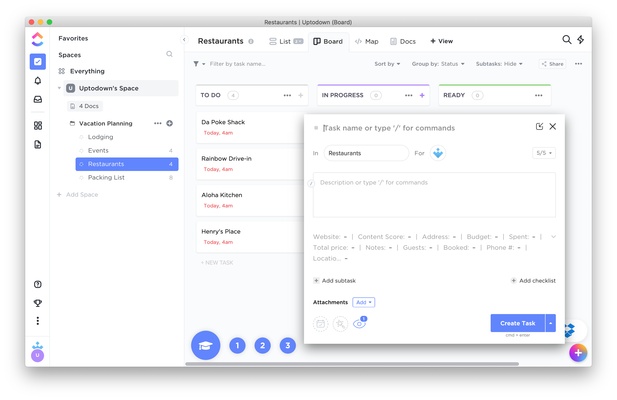Open the Subtasks Hide dropdown
Screen dimensions: 617x400
point(499,64)
